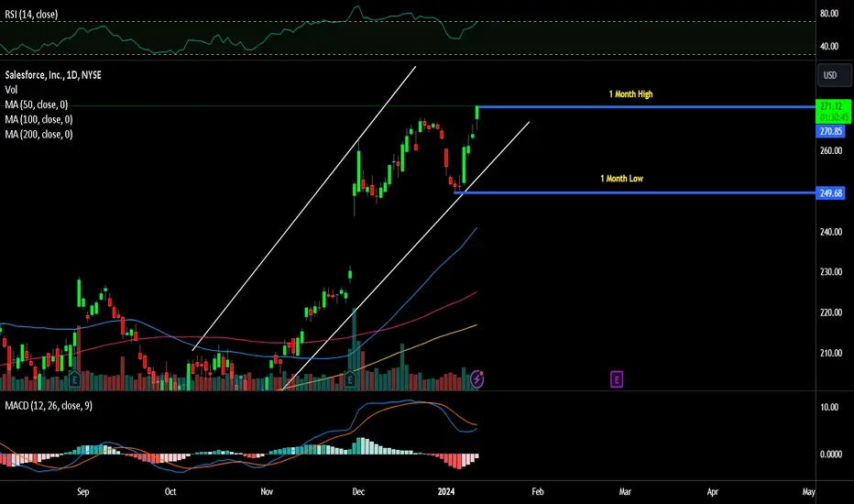
Task: Click the 0.0000 MACD scale label
Action: 831,455
